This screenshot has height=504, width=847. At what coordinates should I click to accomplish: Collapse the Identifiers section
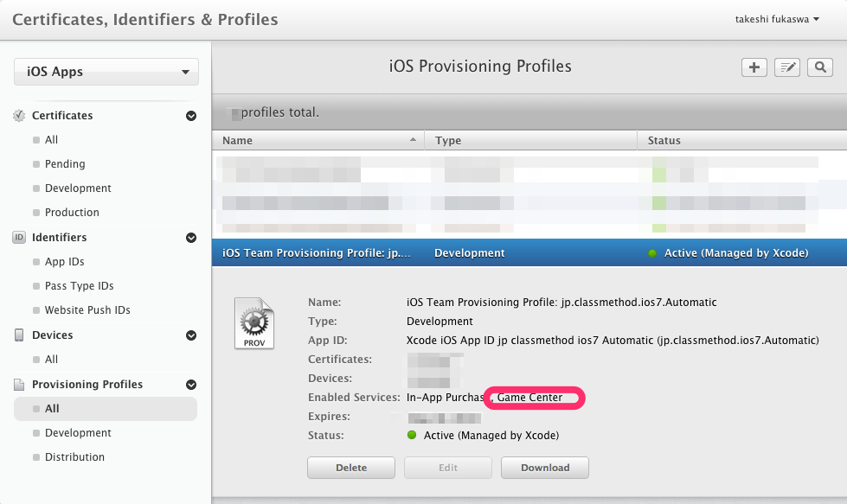pyautogui.click(x=190, y=237)
